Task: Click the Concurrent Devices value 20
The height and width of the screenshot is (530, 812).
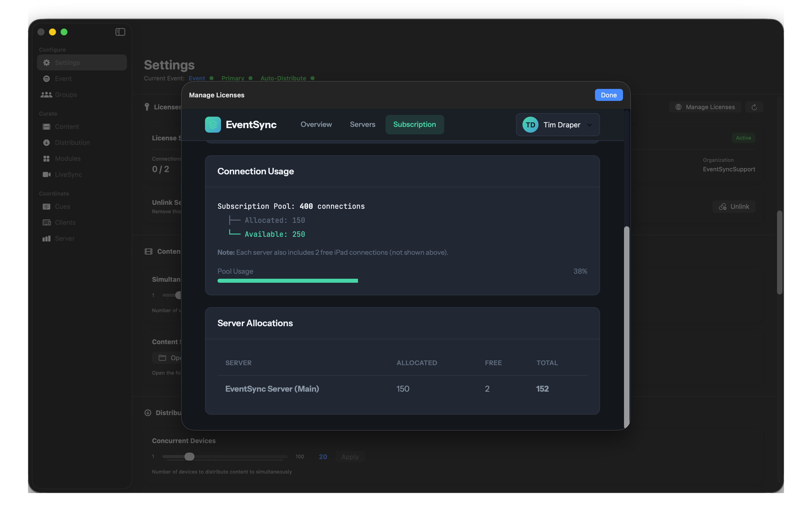Action: 323,457
